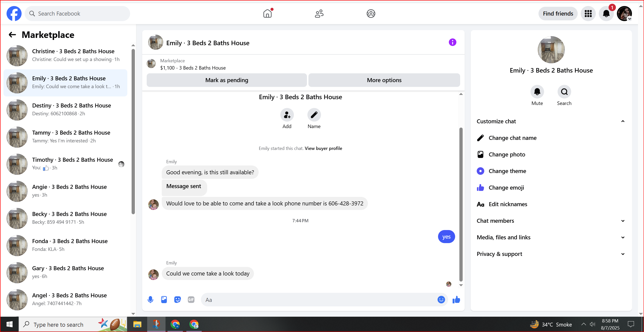This screenshot has width=644, height=332.
Task: Click the volume icon in system tray
Action: pyautogui.click(x=592, y=324)
